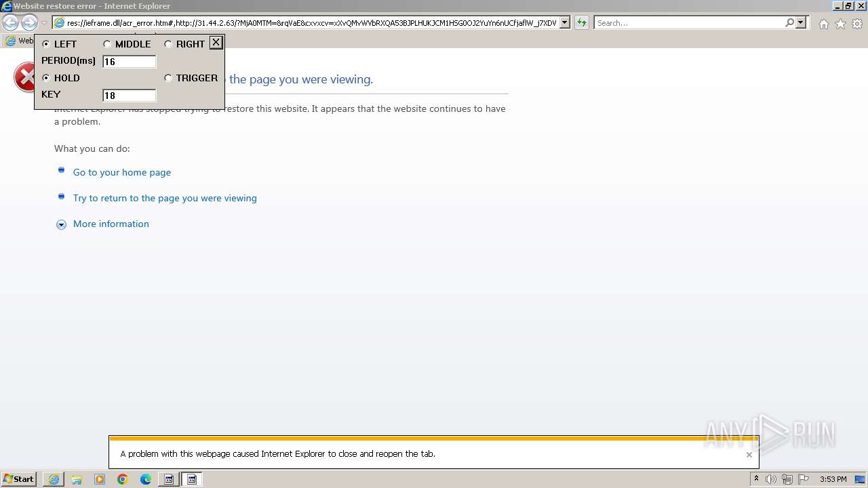Open the recent pages arrow beside Forward
Viewport: 868px width, 488px height.
[45, 23]
